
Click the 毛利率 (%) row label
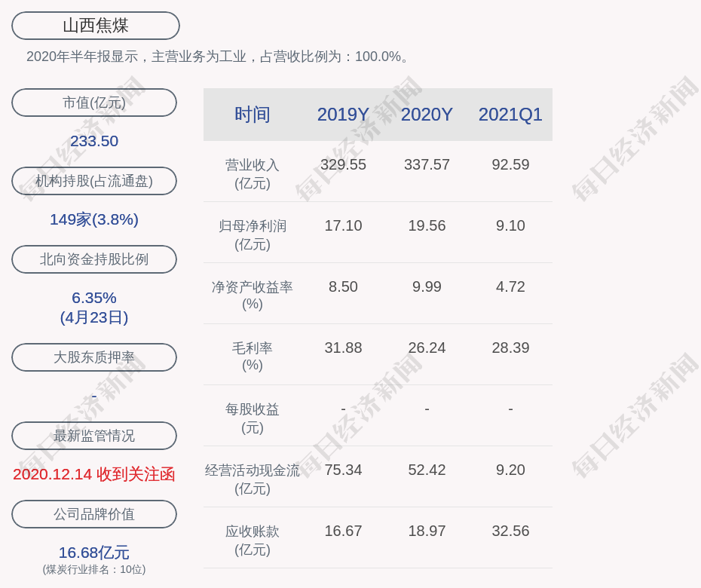pos(253,357)
